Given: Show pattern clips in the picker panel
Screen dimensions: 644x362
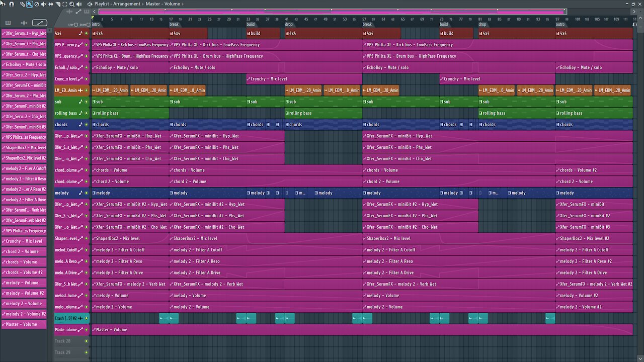Looking at the screenshot, I should [x=8, y=23].
